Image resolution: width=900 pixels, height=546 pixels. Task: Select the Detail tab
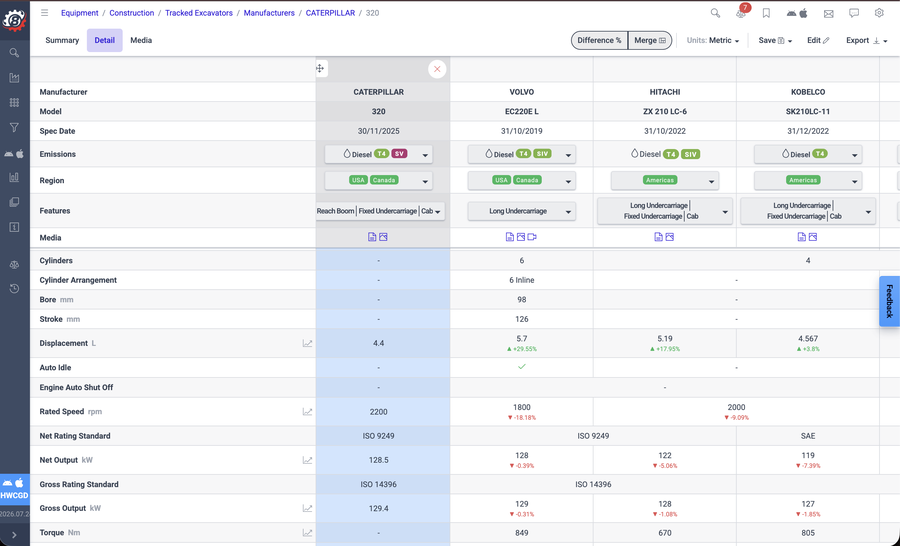pos(104,40)
